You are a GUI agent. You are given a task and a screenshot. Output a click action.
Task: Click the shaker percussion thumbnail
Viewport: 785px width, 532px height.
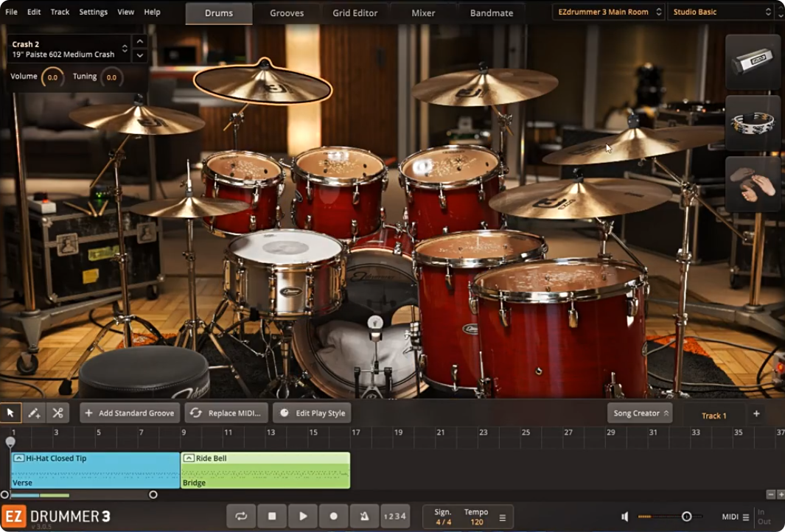click(753, 62)
